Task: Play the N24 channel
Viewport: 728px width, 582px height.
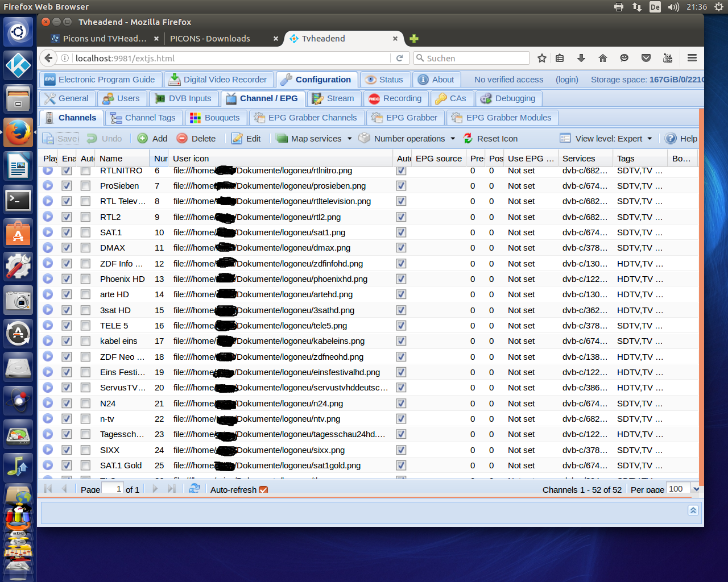Action: [x=48, y=403]
